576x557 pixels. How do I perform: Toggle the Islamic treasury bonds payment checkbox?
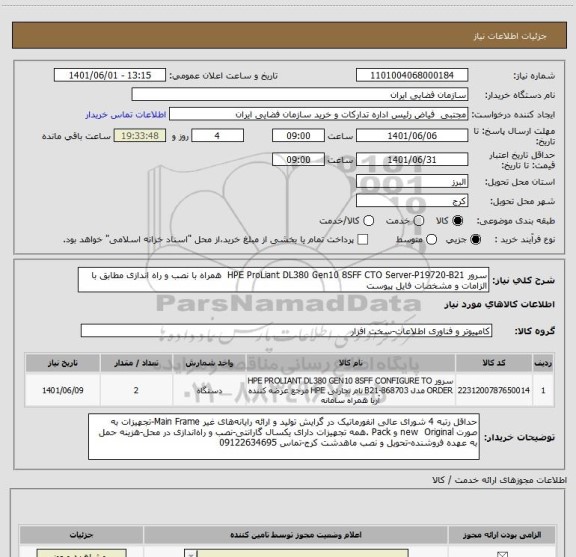[x=363, y=240]
